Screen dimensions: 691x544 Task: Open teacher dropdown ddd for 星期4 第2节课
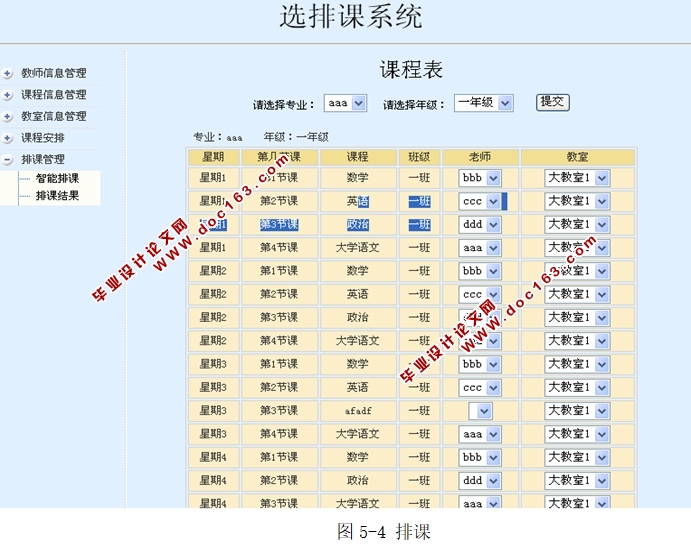click(479, 481)
